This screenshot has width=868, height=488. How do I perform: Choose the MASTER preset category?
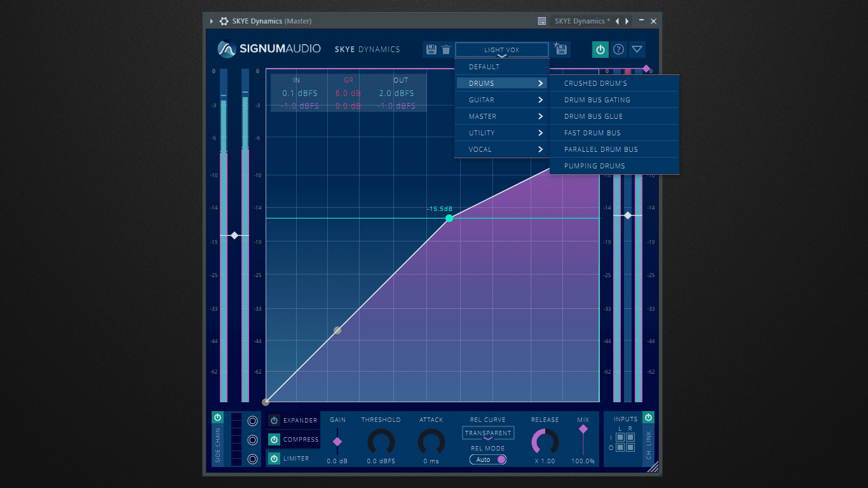click(x=502, y=116)
